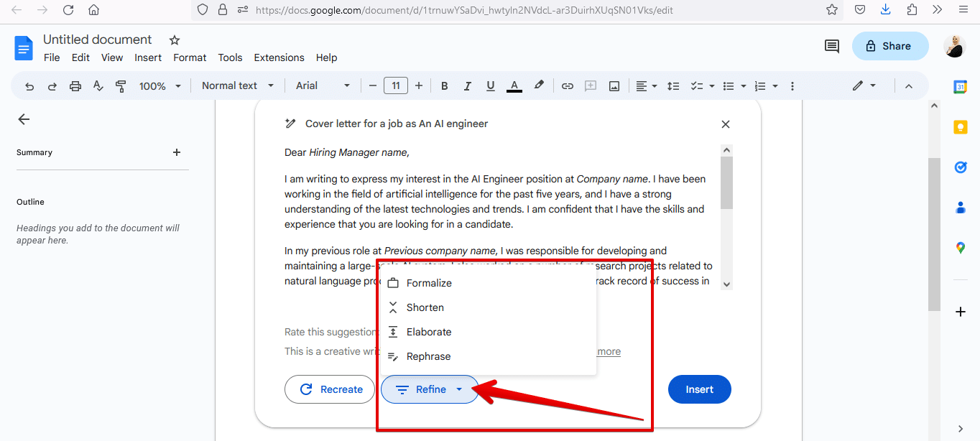
Task: Expand the checklist options arrow
Action: click(x=711, y=86)
